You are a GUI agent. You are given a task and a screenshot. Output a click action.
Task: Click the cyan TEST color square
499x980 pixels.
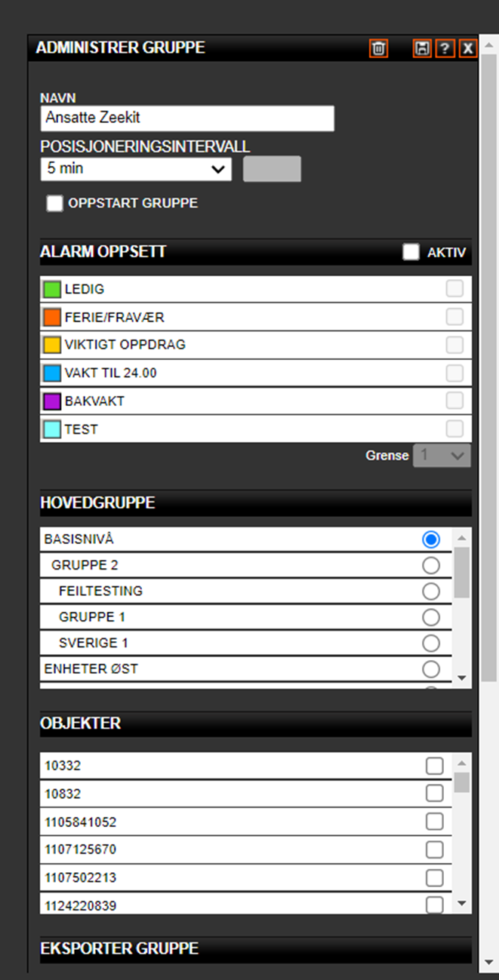(x=52, y=429)
